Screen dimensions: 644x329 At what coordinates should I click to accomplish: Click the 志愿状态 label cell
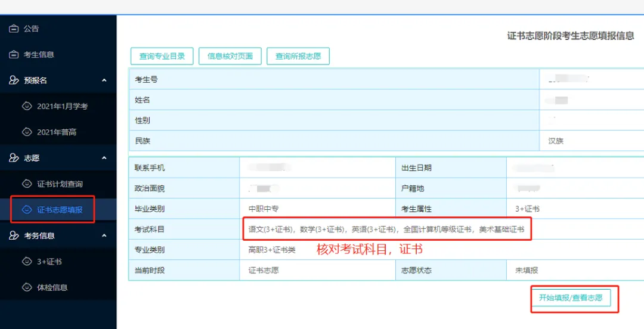[x=451, y=270]
